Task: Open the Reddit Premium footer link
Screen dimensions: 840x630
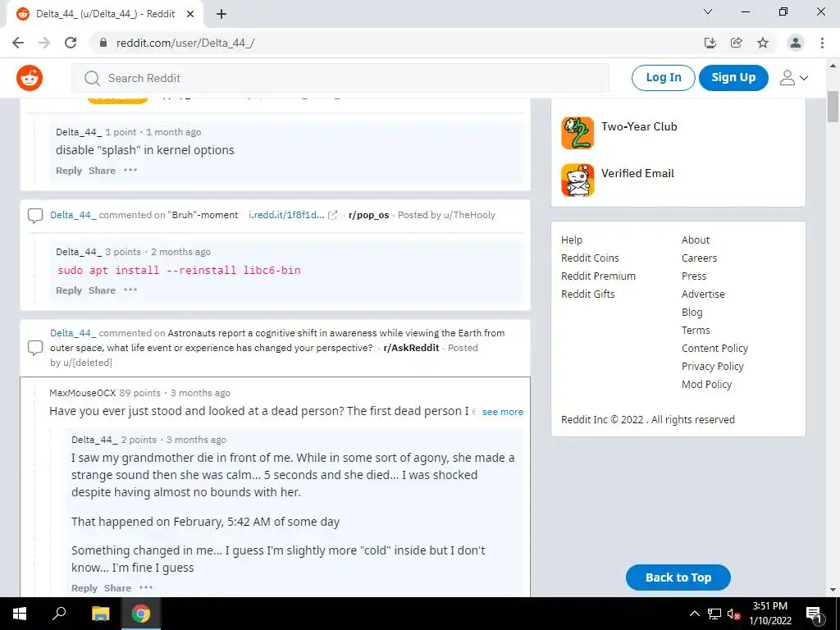Action: pyautogui.click(x=598, y=276)
